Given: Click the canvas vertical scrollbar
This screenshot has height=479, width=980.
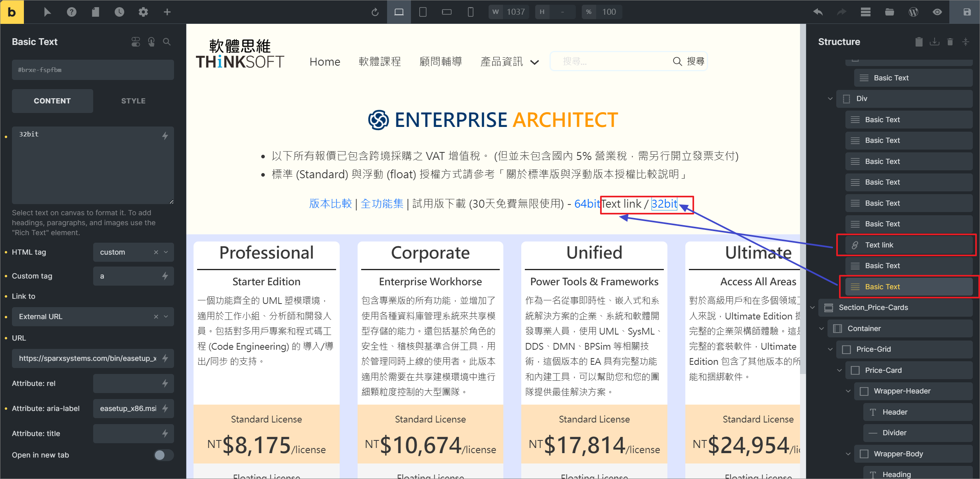Looking at the screenshot, I should point(803,199).
